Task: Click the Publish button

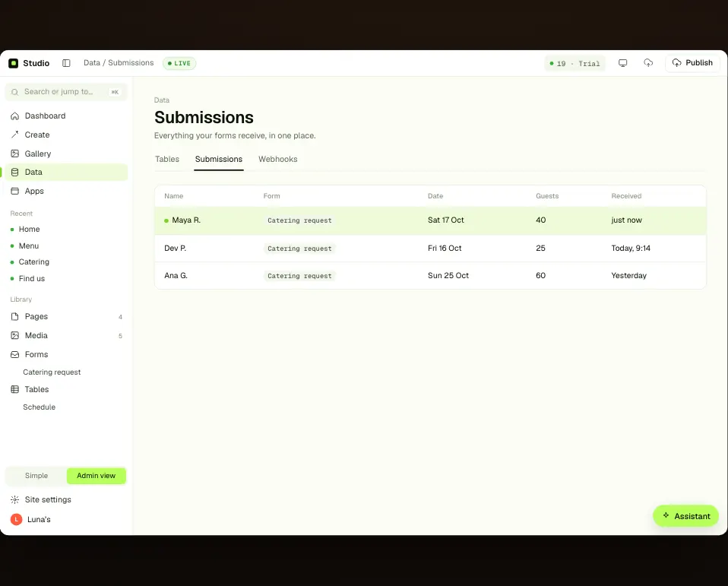Action: [x=692, y=63]
